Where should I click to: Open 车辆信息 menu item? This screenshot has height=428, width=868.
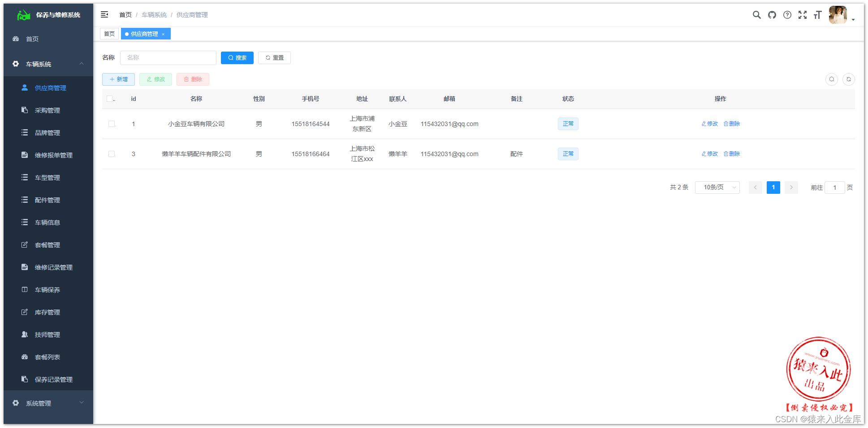point(48,223)
